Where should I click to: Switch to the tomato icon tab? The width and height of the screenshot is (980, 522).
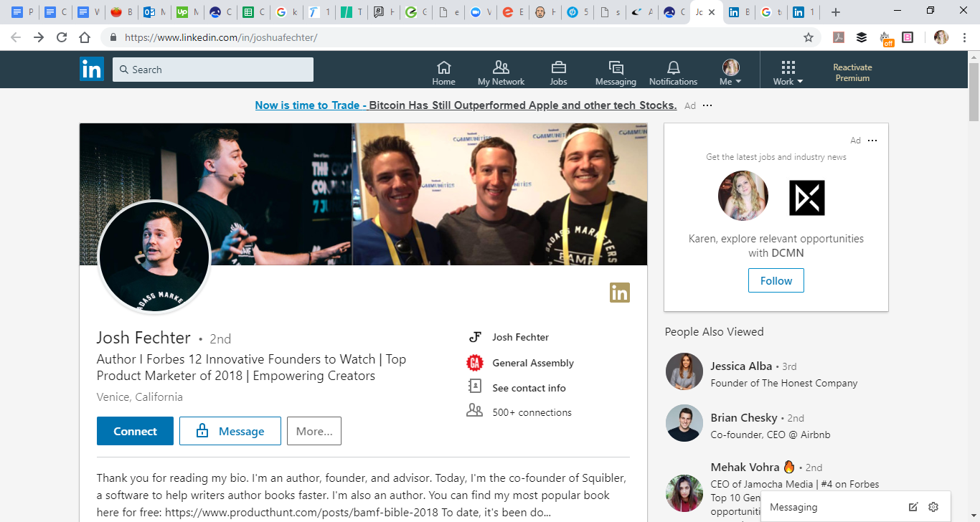pyautogui.click(x=122, y=12)
